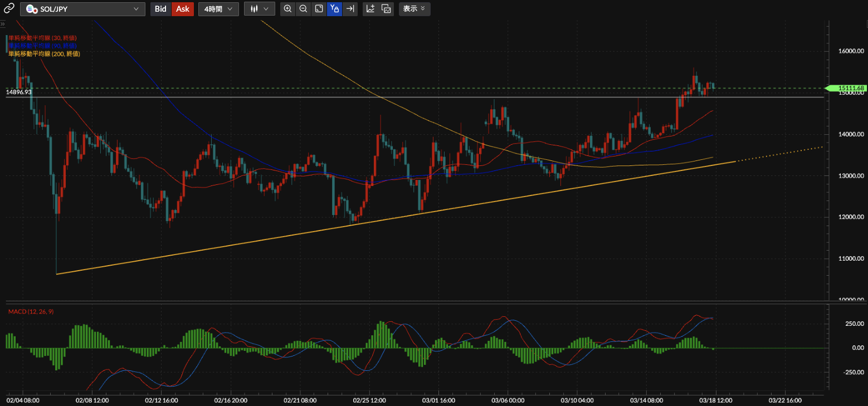Screen dimensions: 868x406
Task: Expand the left side panel arrows
Action: click(x=3, y=25)
